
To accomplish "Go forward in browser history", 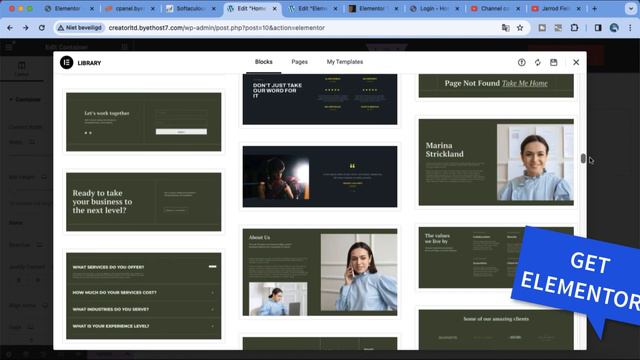I will tap(26, 28).
